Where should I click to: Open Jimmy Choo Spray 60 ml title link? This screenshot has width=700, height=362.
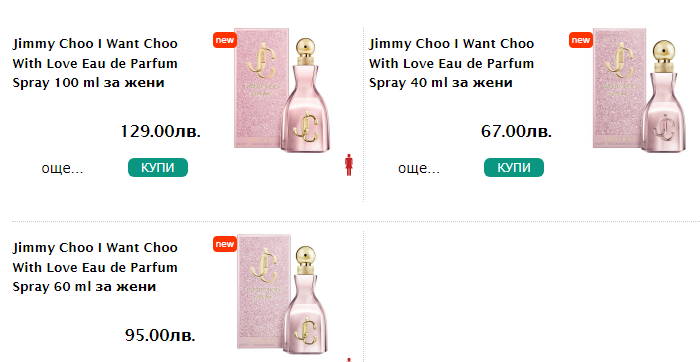(95, 267)
